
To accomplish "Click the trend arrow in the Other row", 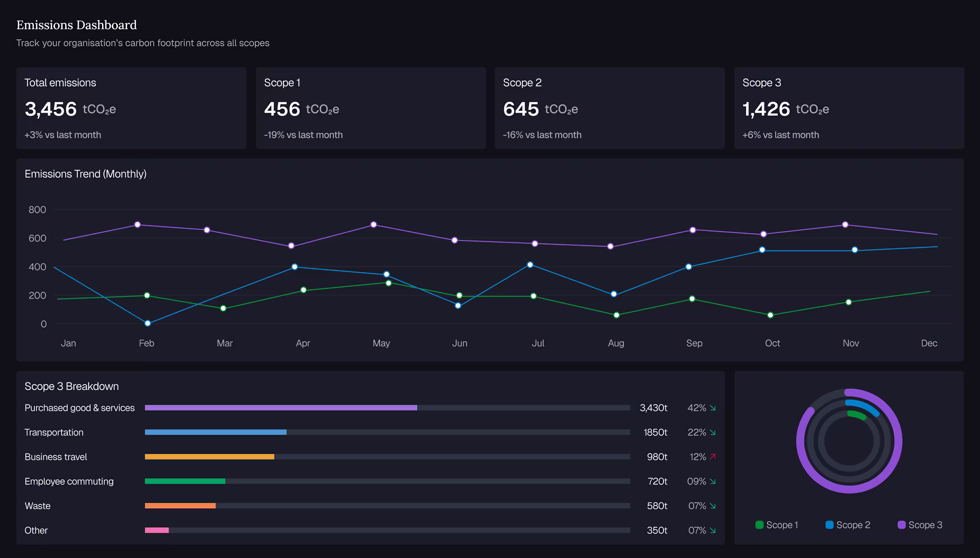I will click(x=713, y=530).
